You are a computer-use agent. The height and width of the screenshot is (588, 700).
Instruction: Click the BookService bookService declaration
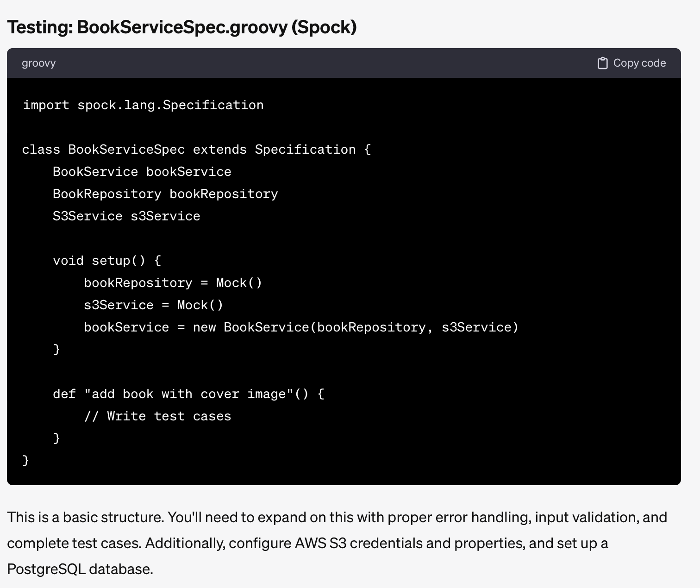(142, 172)
